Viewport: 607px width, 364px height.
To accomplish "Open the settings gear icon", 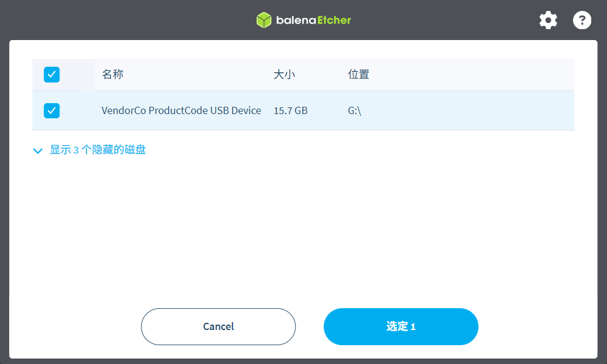I will [548, 20].
